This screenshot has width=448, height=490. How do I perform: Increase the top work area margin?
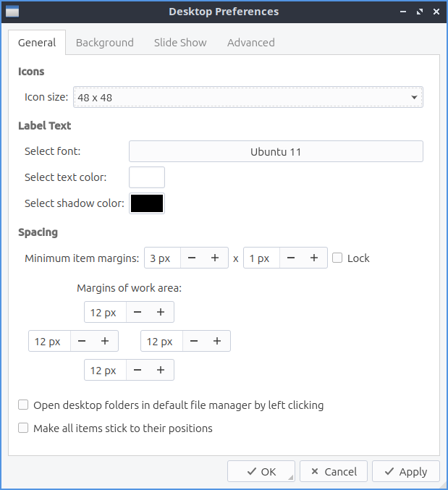pyautogui.click(x=161, y=313)
